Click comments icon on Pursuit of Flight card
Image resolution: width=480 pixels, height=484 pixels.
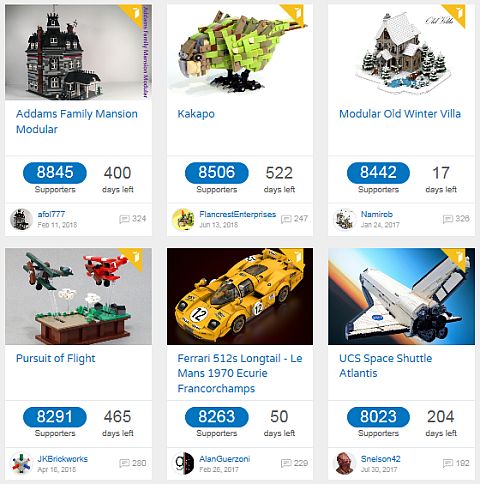click(x=124, y=463)
